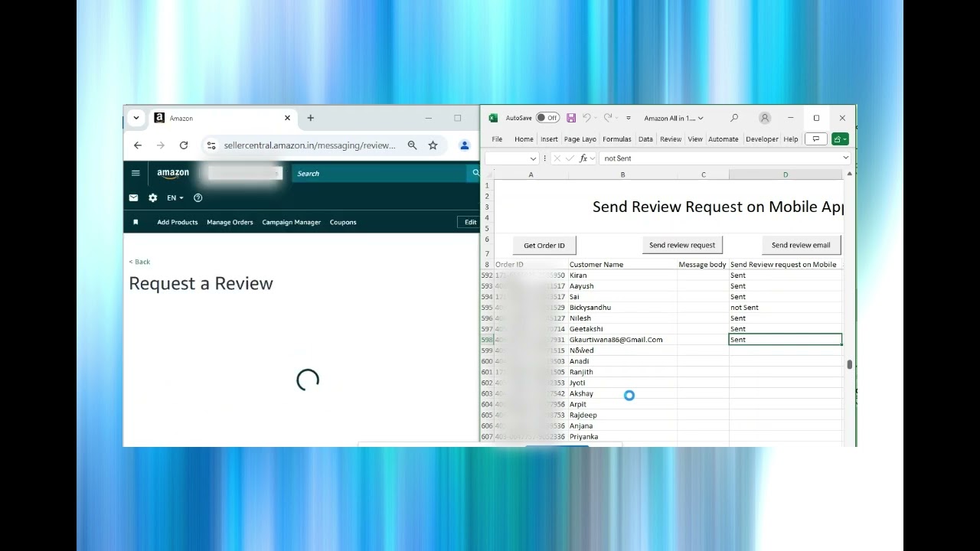This screenshot has height=551, width=980.
Task: Reload the Seller Central page
Action: (x=184, y=145)
